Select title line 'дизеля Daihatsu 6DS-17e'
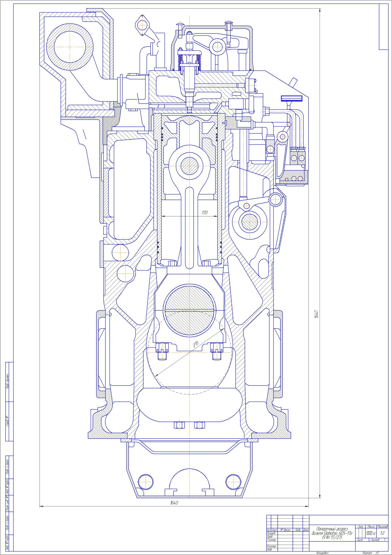 332,533
